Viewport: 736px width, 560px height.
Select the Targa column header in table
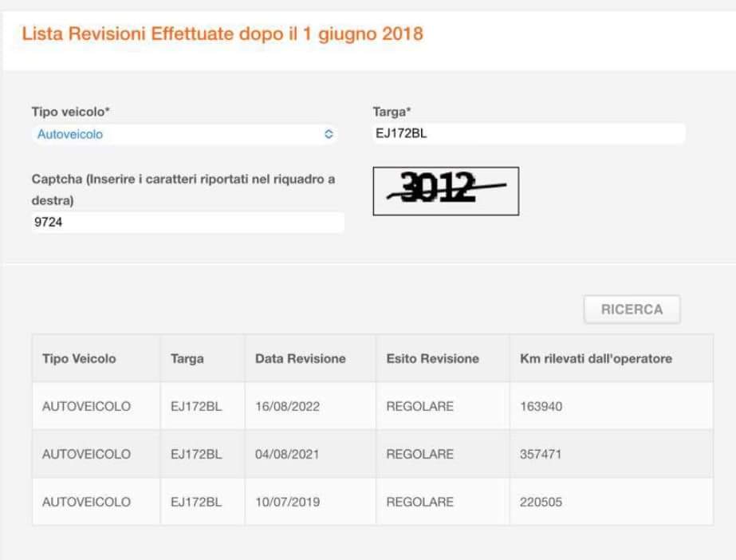pos(187,359)
